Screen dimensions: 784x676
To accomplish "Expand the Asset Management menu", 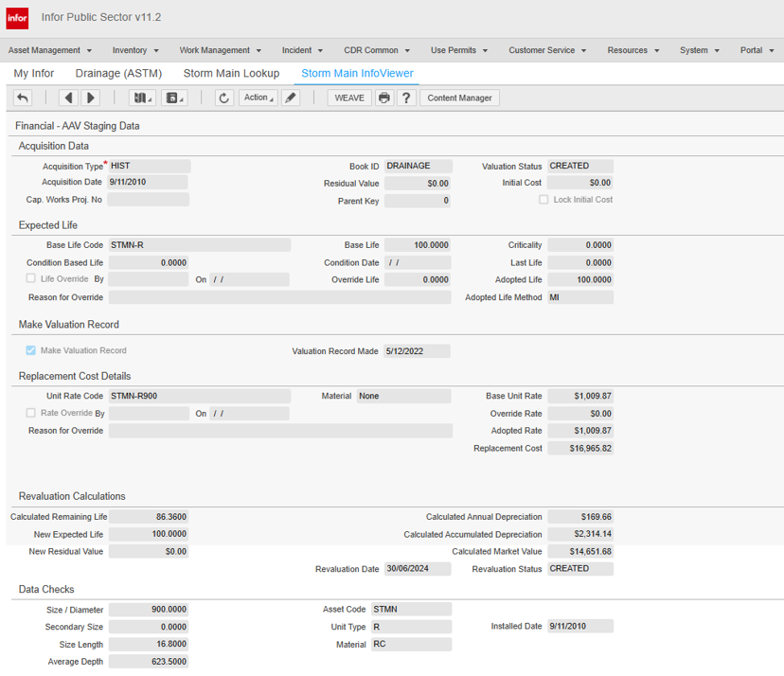I will point(50,50).
